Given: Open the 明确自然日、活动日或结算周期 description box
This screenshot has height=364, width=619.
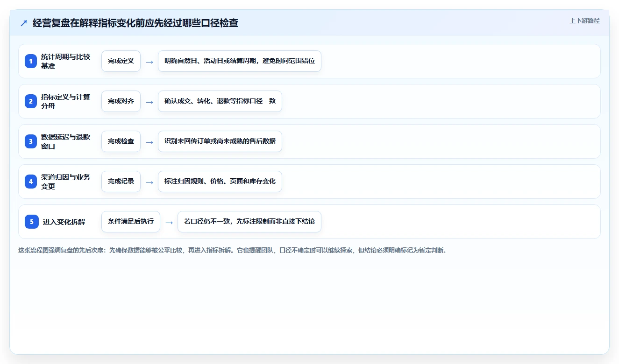Looking at the screenshot, I should click(x=240, y=61).
